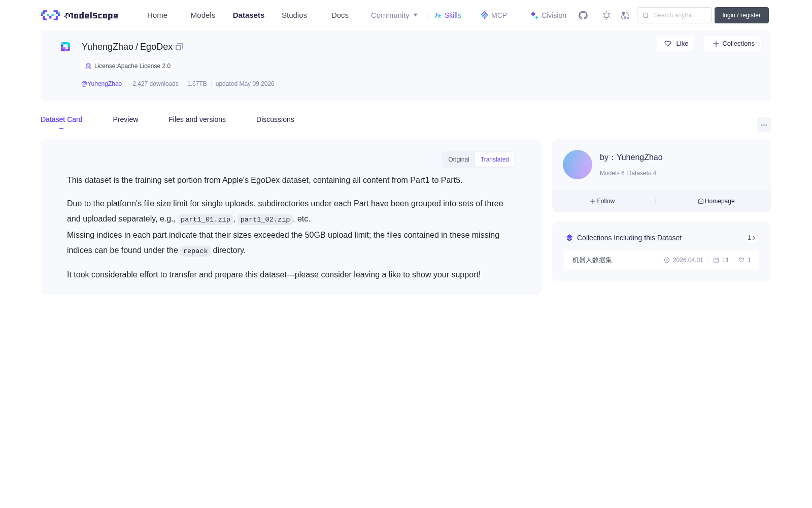Switch to the Files and versions tab
The image size is (812, 508).
point(197,119)
